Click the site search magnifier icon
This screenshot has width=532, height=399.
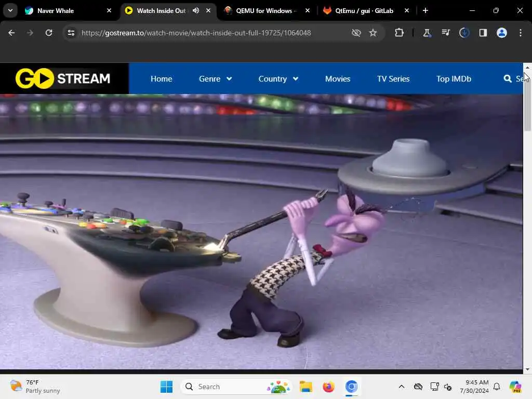508,79
